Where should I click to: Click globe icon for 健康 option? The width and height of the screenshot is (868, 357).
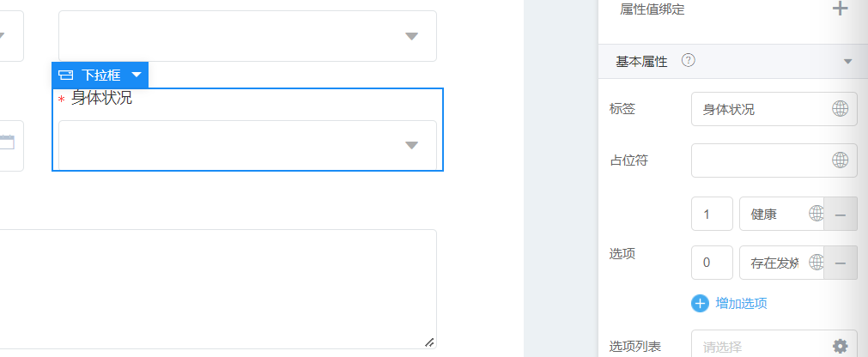coord(816,214)
